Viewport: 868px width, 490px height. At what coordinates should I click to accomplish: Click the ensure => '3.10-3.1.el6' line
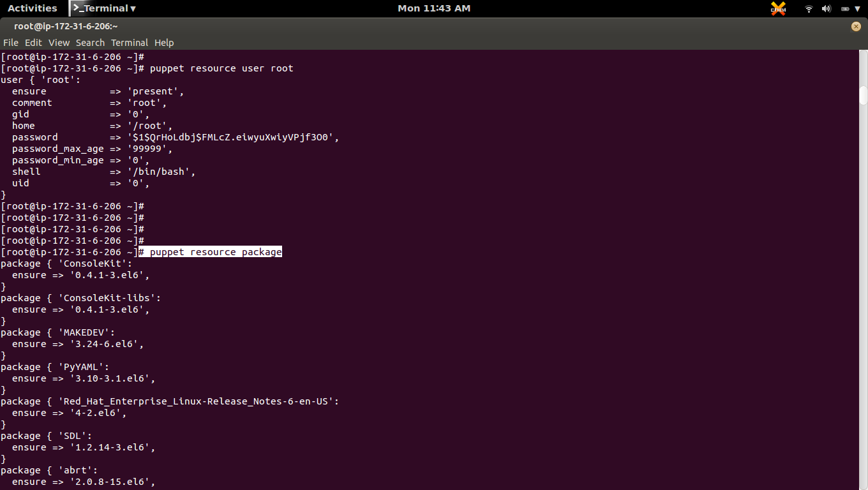click(x=84, y=378)
